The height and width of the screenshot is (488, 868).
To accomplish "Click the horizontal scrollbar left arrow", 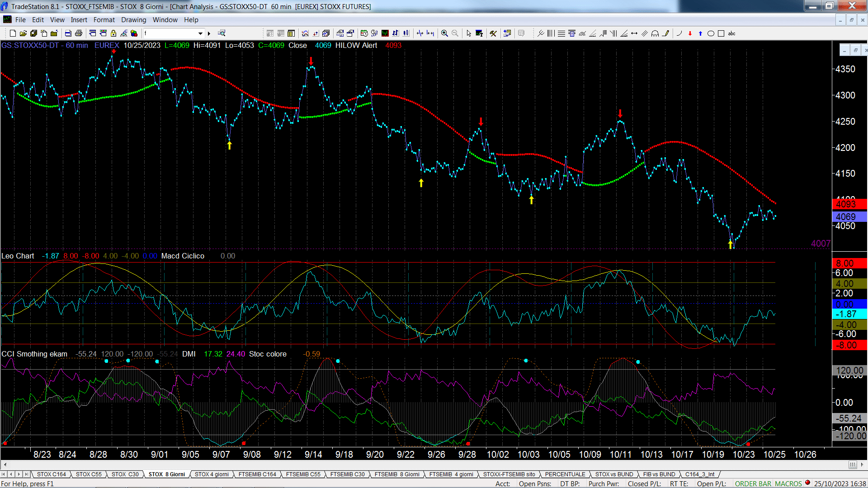I will pyautogui.click(x=5, y=465).
